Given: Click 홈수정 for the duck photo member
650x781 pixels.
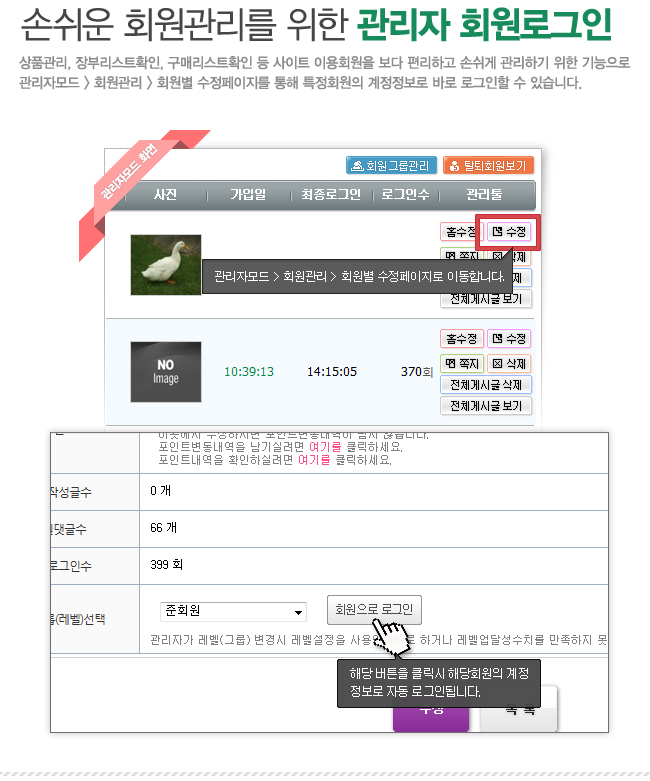Looking at the screenshot, I should click(x=459, y=232).
